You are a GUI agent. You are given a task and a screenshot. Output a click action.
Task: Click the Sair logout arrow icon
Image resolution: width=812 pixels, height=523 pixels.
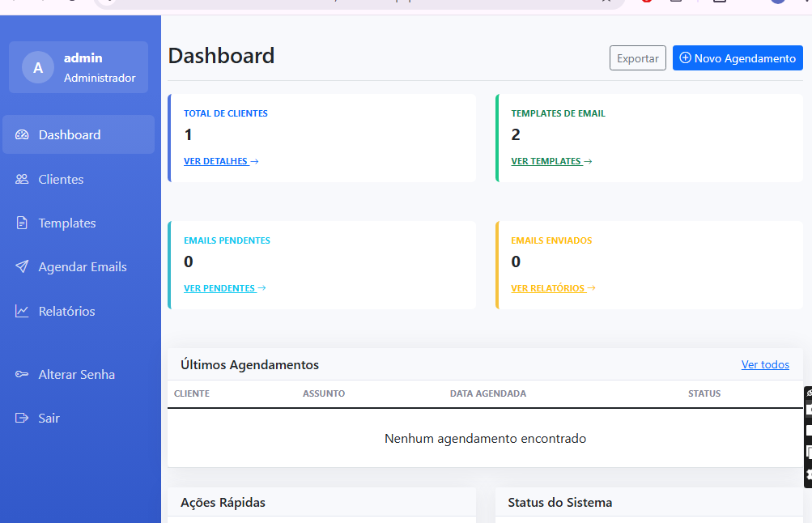coord(22,419)
